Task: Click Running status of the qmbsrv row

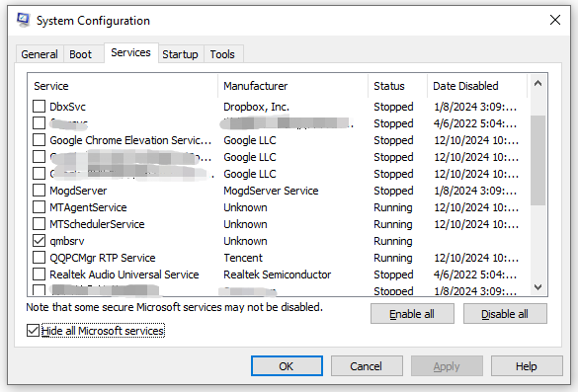Action: [393, 241]
